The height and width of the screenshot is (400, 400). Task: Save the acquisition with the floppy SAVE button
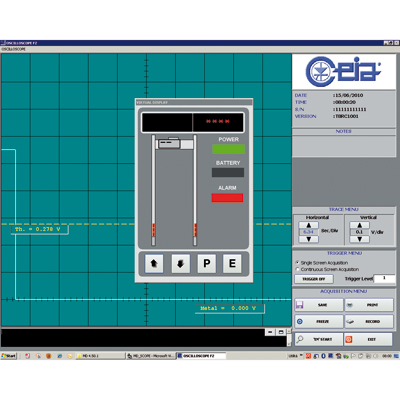pyautogui.click(x=319, y=305)
